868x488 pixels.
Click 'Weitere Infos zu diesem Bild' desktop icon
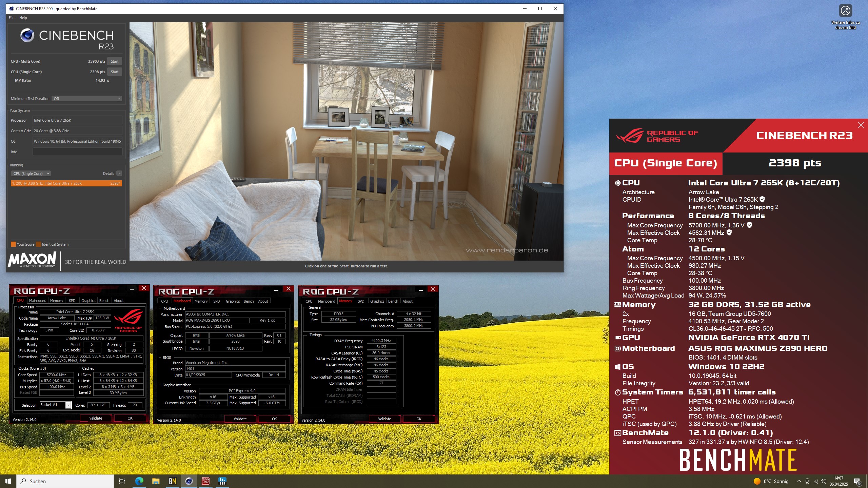coord(845,17)
